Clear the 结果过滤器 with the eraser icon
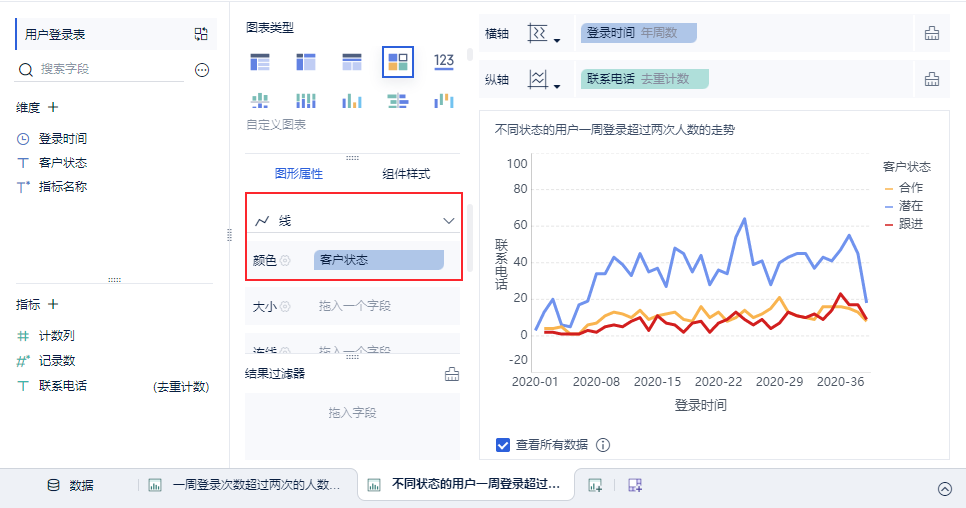 452,374
